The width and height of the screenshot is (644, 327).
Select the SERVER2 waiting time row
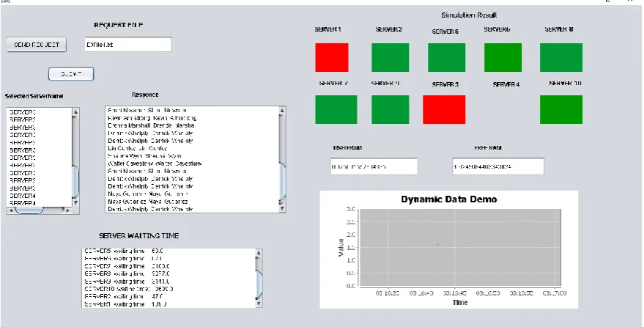tap(169, 297)
